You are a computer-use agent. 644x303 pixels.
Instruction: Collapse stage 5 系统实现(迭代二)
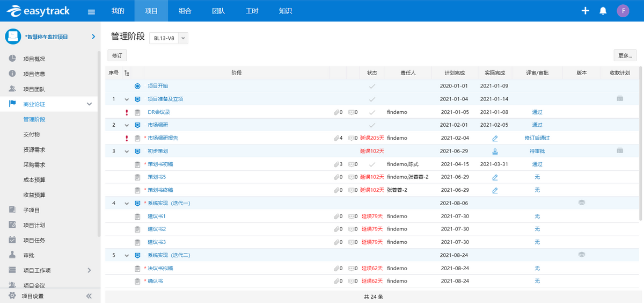(127, 255)
